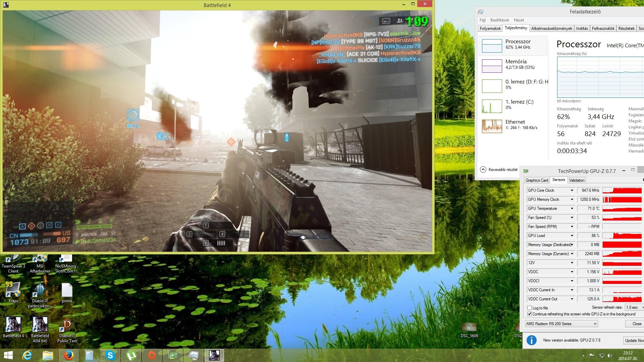The width and height of the screenshot is (644, 362).
Task: Switch to Skype in taskbar
Action: [x=110, y=355]
